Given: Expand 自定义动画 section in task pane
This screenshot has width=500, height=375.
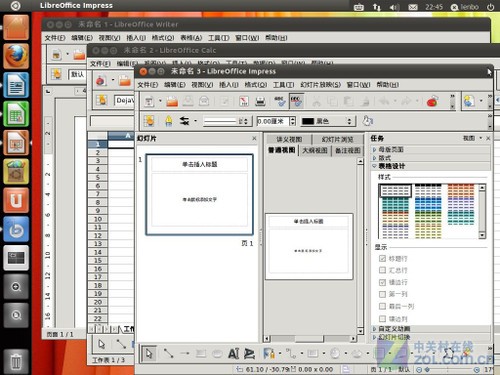Looking at the screenshot, I should 431,329.
